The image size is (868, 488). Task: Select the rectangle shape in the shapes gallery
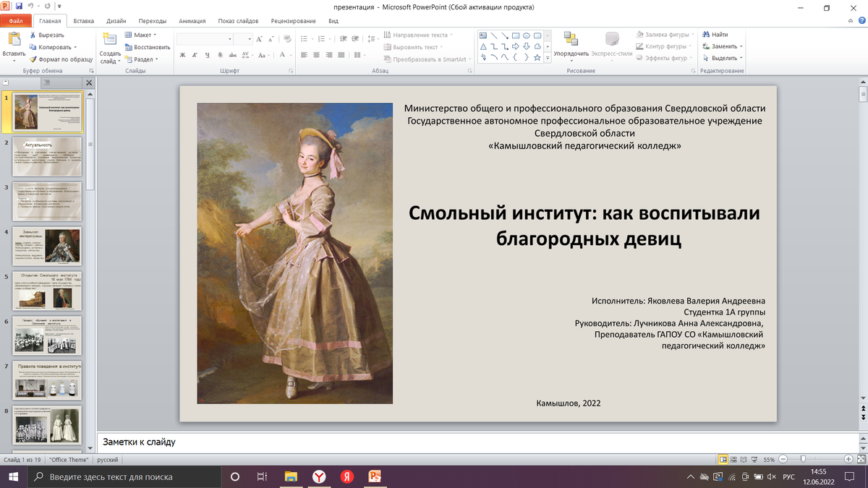[516, 35]
